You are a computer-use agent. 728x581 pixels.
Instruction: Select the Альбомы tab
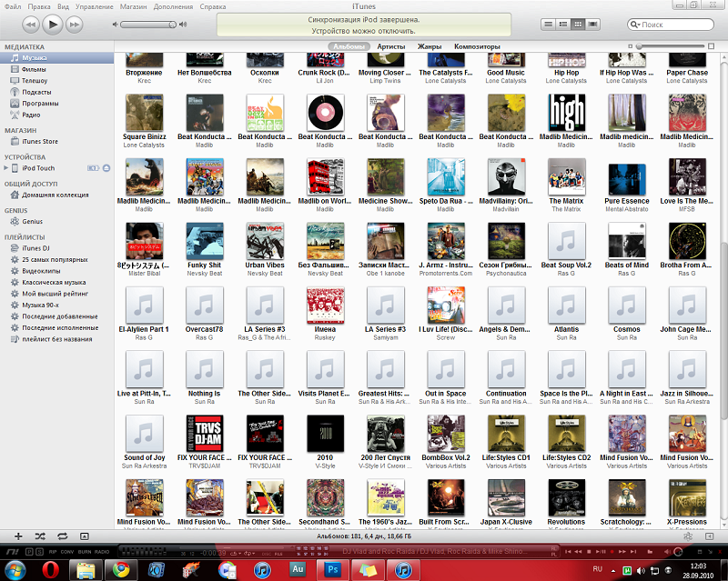point(349,46)
